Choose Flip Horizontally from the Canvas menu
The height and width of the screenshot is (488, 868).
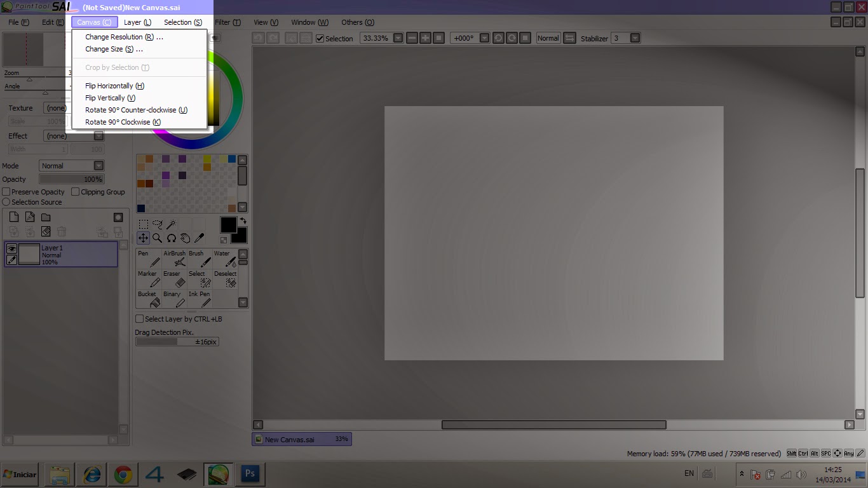coord(114,85)
